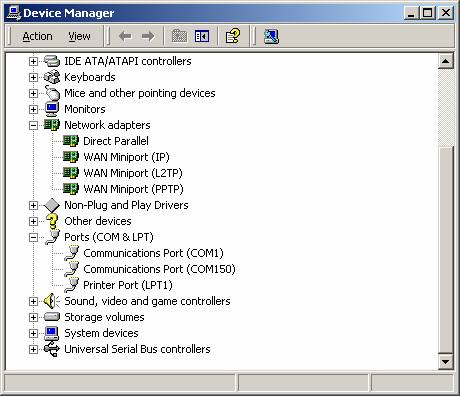460x396 pixels.
Task: Click the IDE ATA/ATAPI controllers icon
Action: (52, 61)
